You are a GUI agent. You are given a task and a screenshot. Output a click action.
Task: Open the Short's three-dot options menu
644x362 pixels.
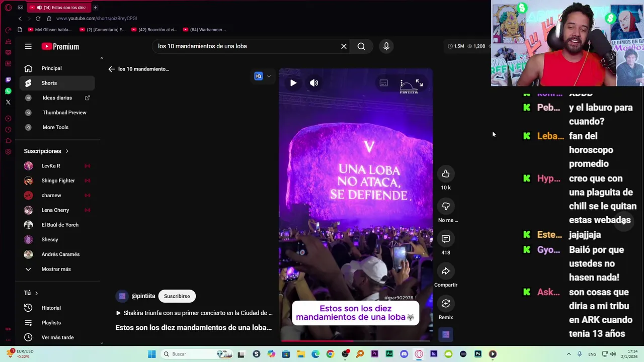[401, 83]
